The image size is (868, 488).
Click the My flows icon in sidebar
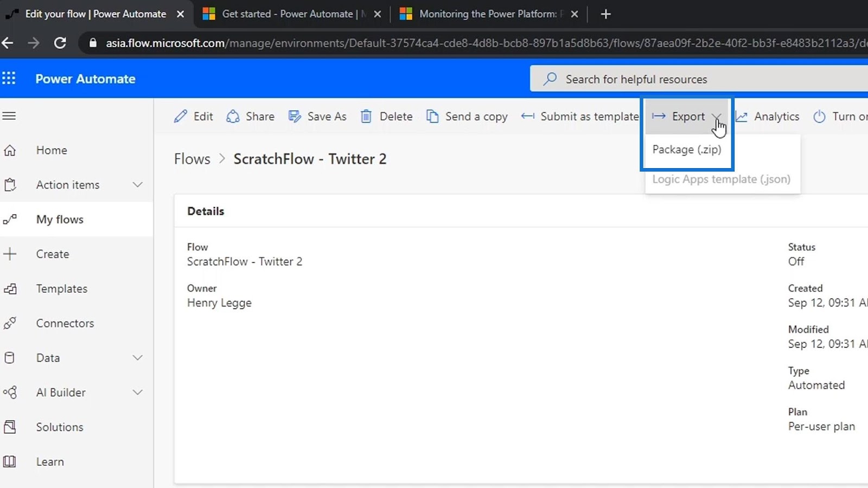click(x=10, y=220)
